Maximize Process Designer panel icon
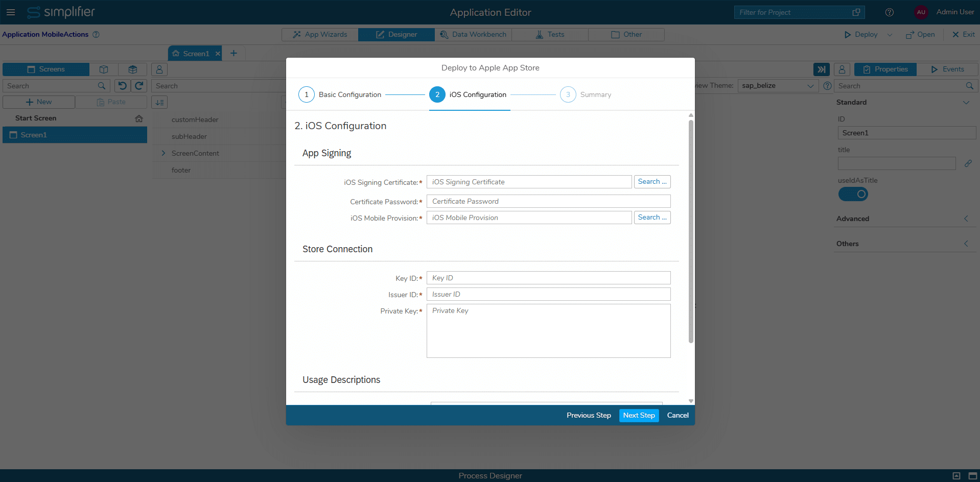The image size is (980, 482). coord(973,476)
